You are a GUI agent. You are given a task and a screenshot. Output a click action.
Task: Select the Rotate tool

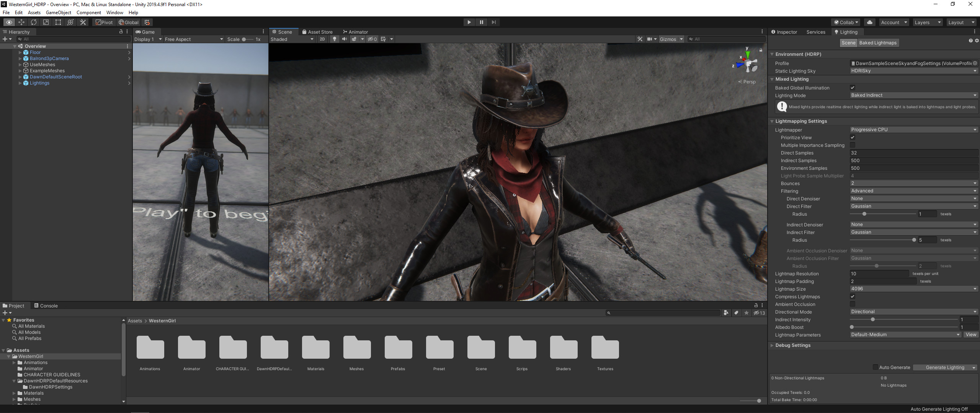point(34,22)
